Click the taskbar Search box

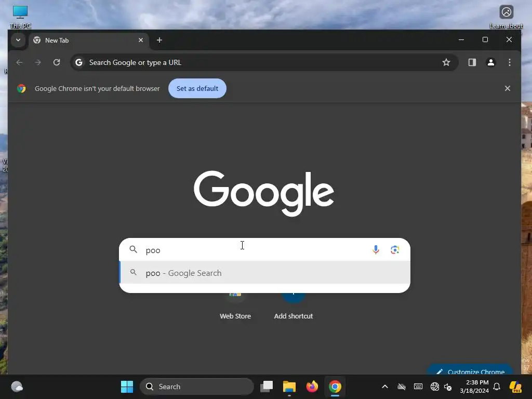point(197,387)
